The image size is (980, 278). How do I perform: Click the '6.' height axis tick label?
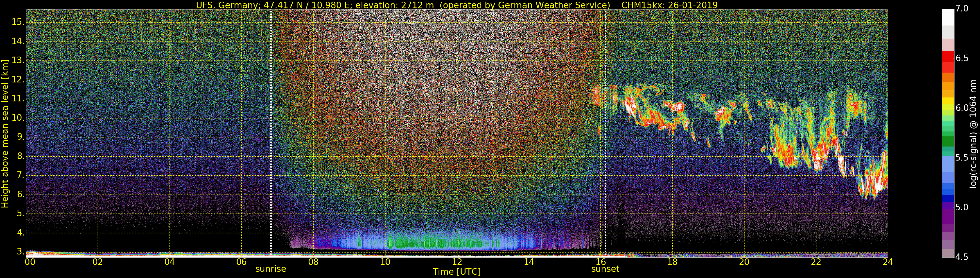click(20, 194)
